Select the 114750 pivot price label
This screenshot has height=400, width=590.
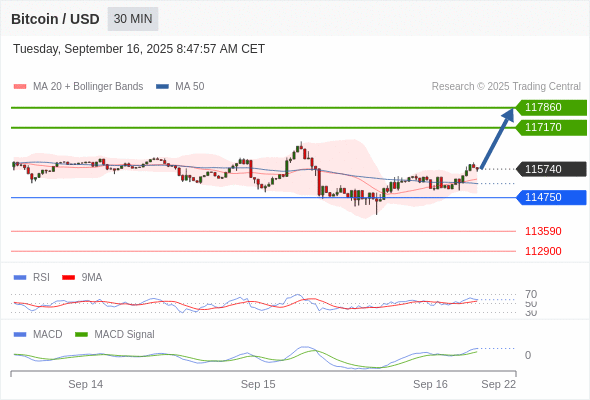551,197
